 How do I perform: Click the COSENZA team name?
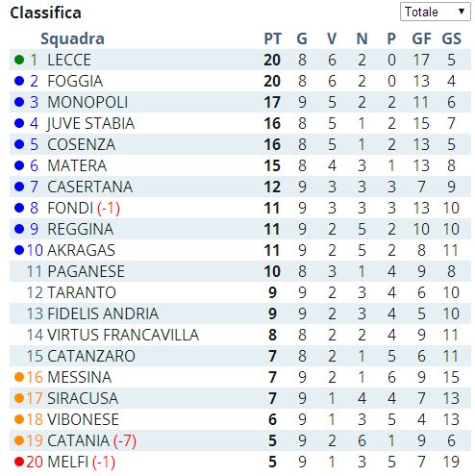click(82, 144)
